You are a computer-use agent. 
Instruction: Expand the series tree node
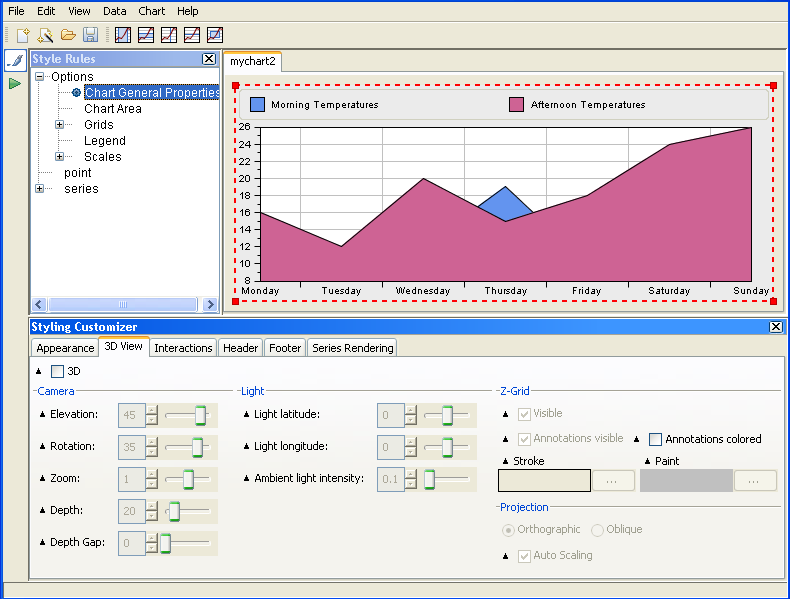click(x=40, y=189)
